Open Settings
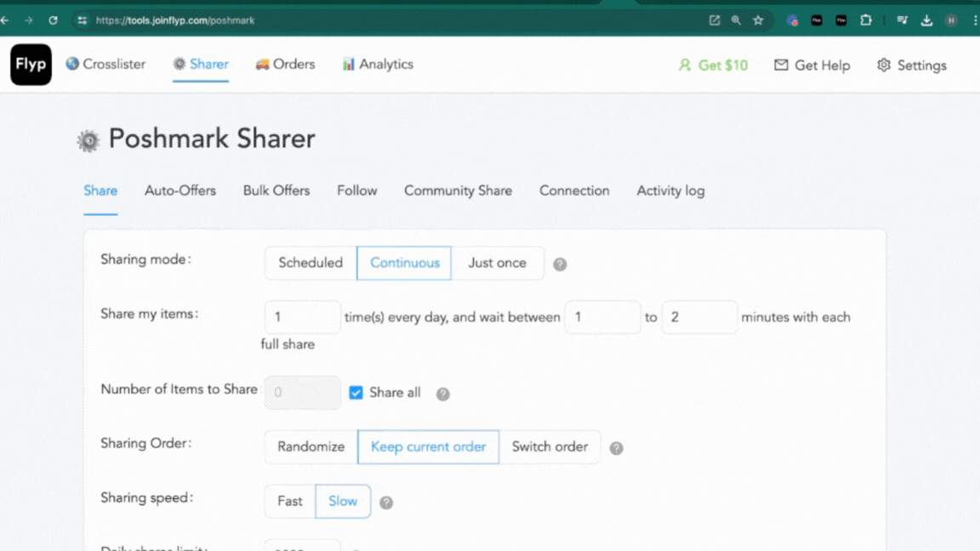The width and height of the screenshot is (980, 551). (911, 65)
